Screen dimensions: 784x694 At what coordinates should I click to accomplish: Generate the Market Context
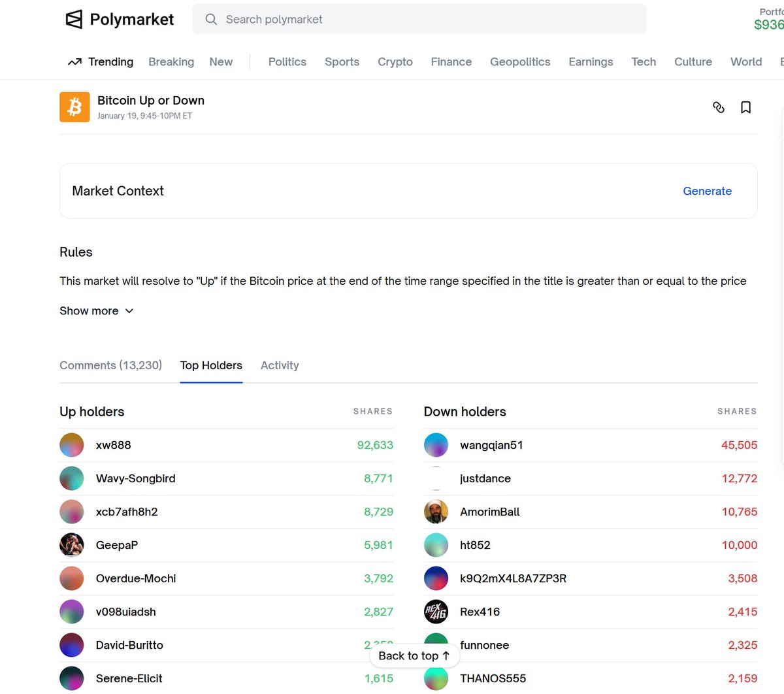click(x=707, y=191)
